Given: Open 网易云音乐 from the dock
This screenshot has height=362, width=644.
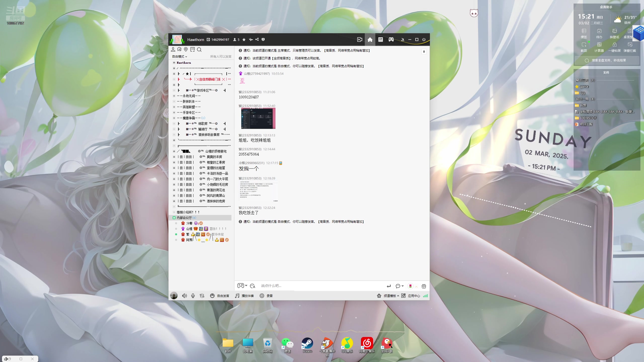Looking at the screenshot, I should click(x=367, y=345).
